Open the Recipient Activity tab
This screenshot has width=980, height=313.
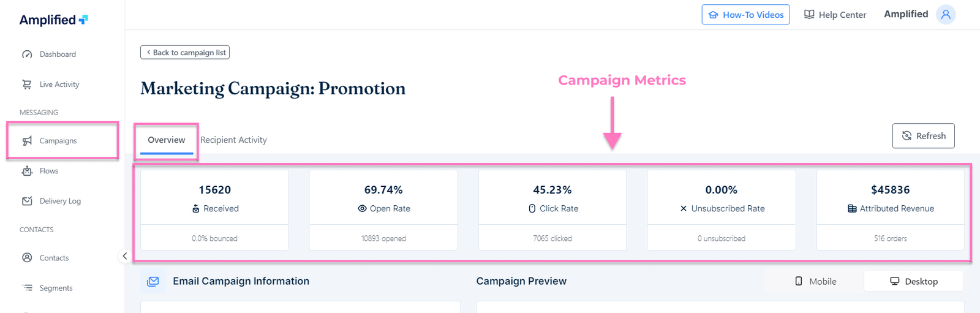click(233, 140)
